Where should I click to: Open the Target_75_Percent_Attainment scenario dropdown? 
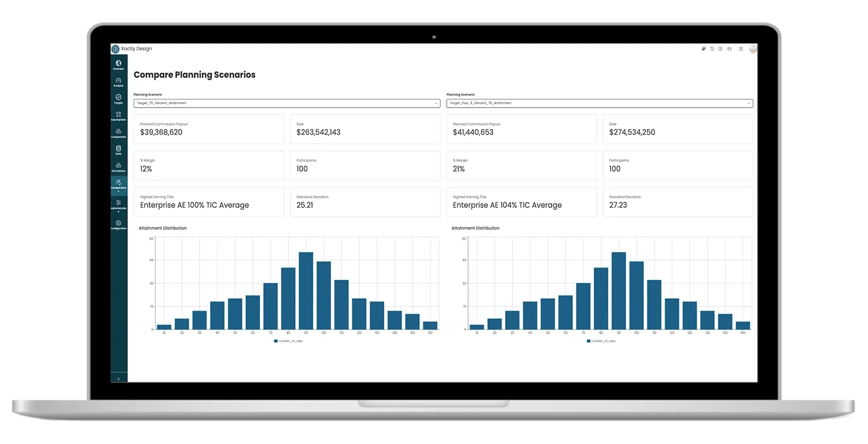[x=287, y=103]
